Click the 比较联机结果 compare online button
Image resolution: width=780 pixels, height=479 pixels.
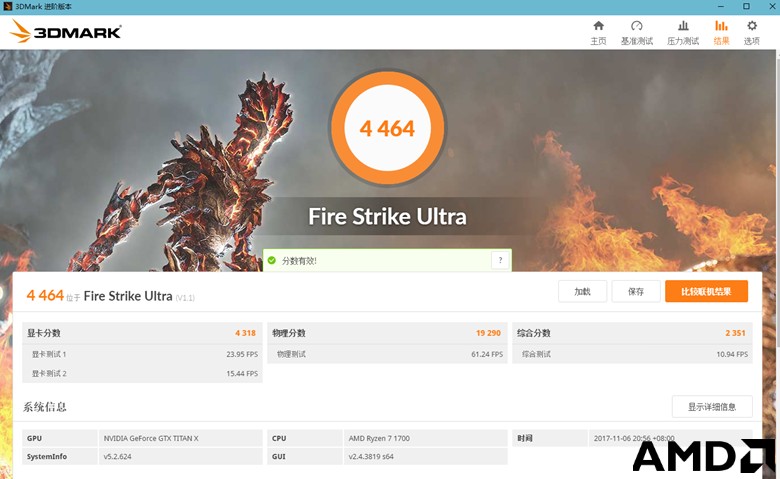(706, 291)
